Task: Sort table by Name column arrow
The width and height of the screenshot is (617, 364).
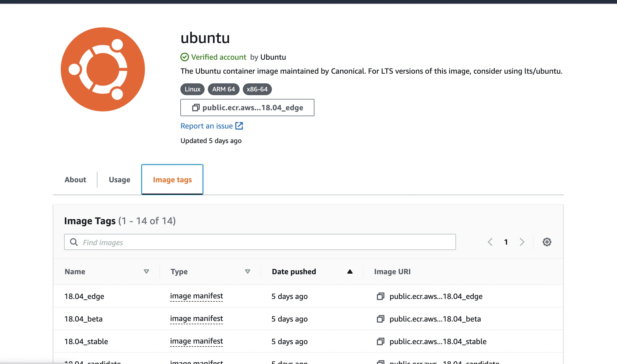Action: tap(146, 272)
